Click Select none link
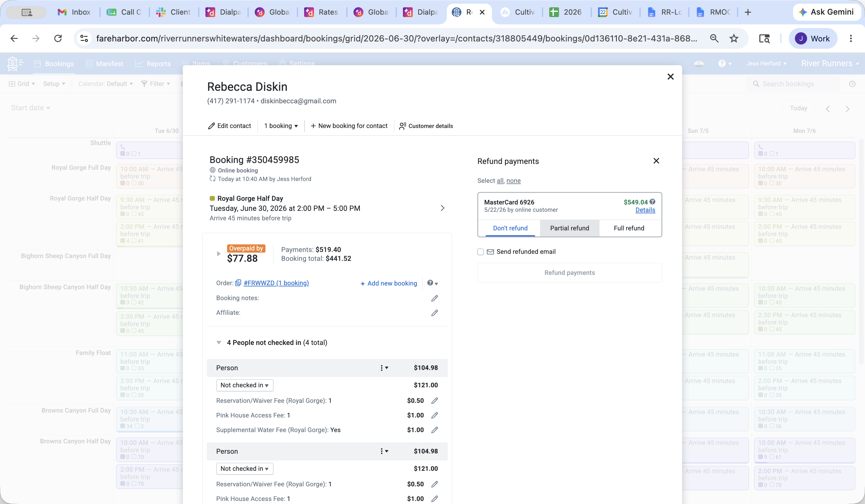 pyautogui.click(x=514, y=181)
